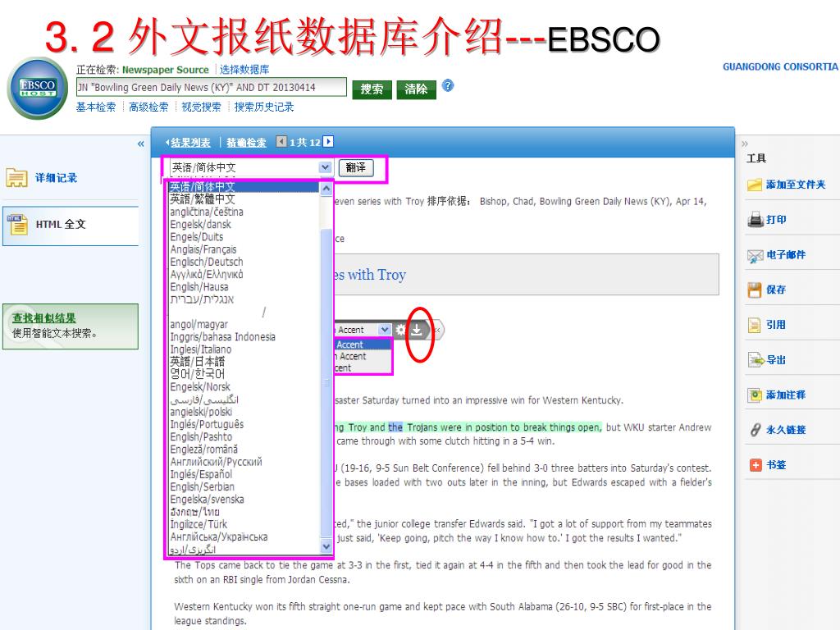This screenshot has width=840, height=630.
Task: Select angol/magyar language option
Action: (199, 325)
